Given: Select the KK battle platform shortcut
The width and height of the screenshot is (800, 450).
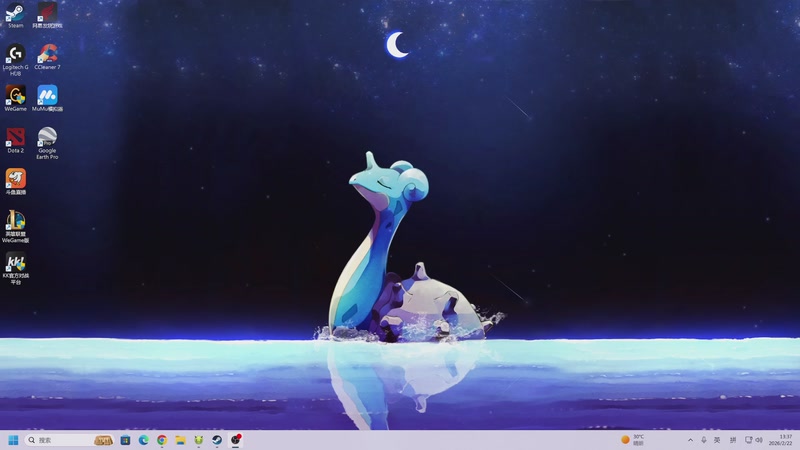Looking at the screenshot, I should [15, 269].
